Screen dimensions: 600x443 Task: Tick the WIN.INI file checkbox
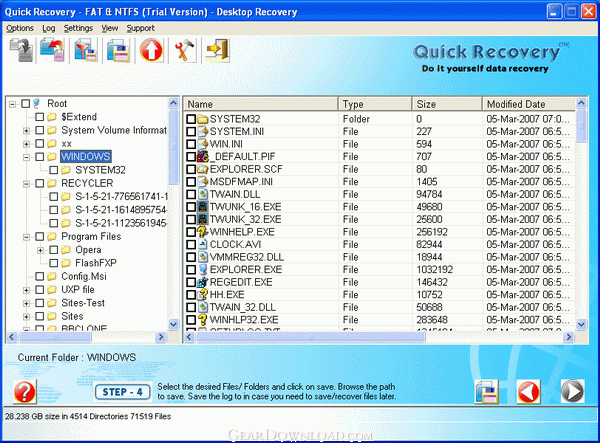coord(191,144)
